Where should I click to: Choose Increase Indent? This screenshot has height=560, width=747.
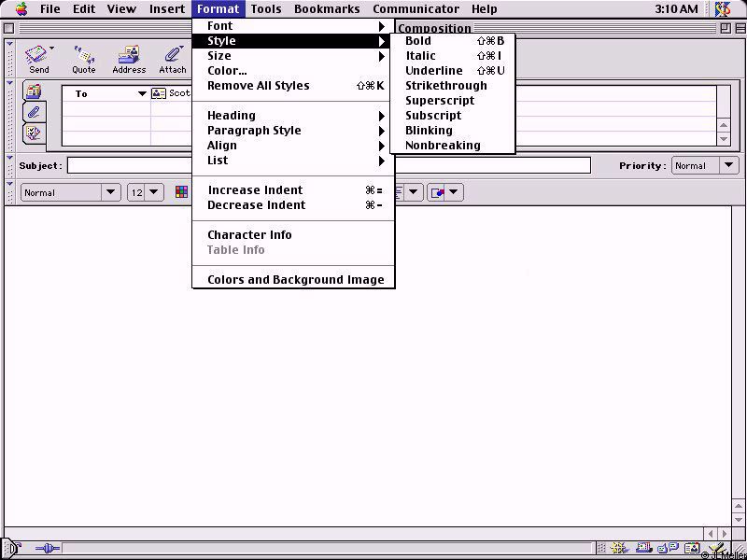point(293,190)
